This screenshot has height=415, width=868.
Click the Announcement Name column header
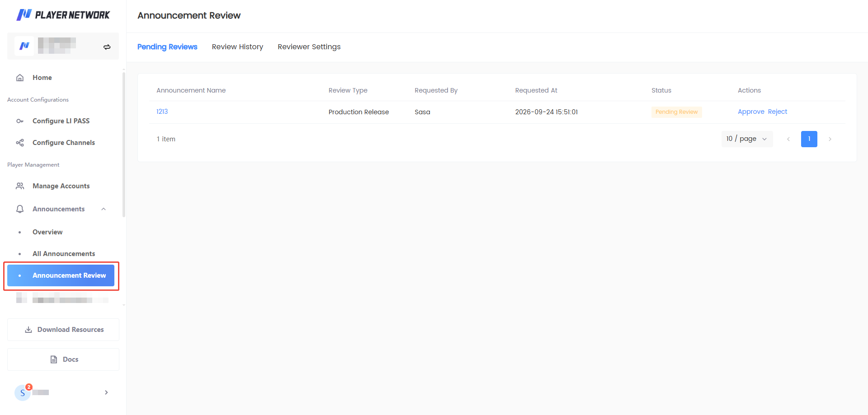pyautogui.click(x=191, y=90)
